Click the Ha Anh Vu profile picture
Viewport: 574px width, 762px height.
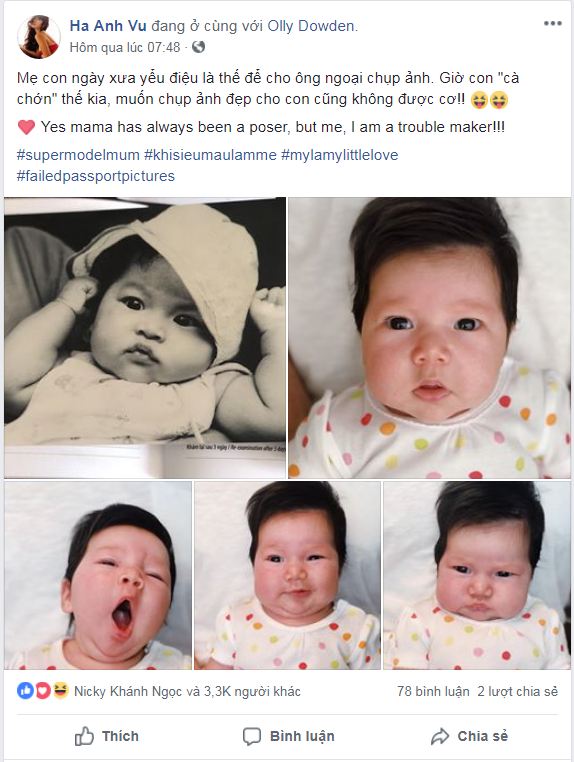click(39, 36)
